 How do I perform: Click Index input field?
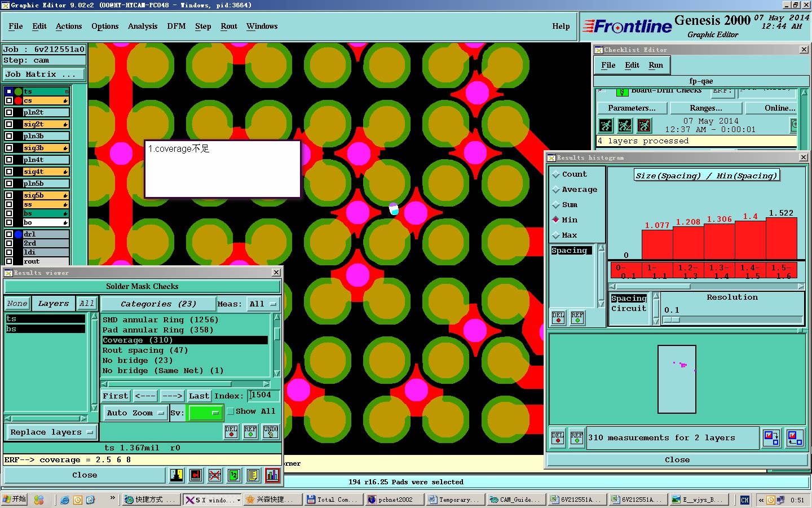[x=263, y=396]
